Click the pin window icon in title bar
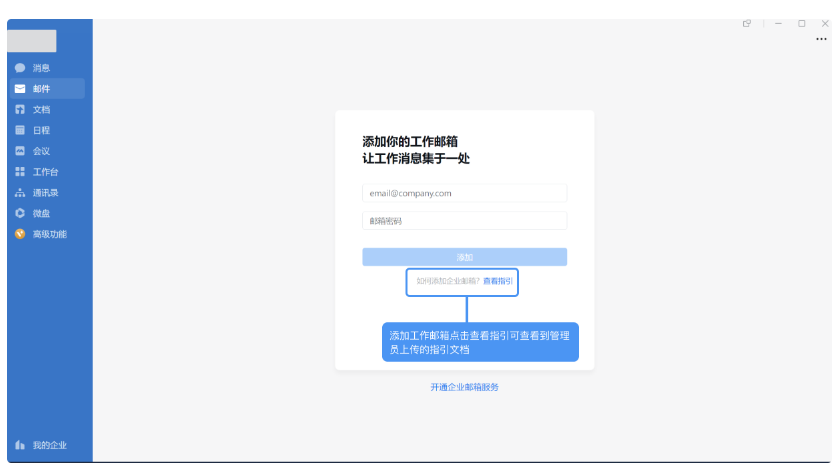833x465 pixels. pyautogui.click(x=747, y=23)
